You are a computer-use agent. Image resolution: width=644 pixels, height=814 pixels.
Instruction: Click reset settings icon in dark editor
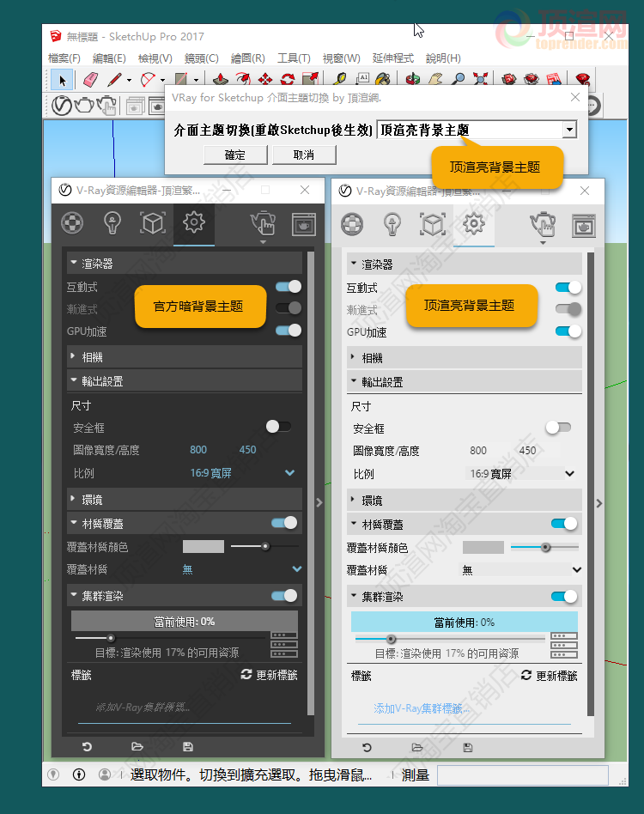(x=88, y=747)
